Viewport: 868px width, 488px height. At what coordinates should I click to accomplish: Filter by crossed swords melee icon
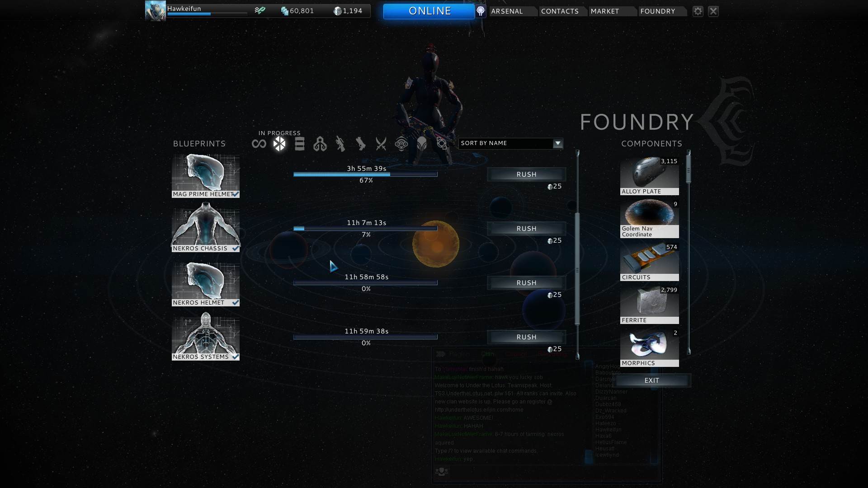click(381, 144)
